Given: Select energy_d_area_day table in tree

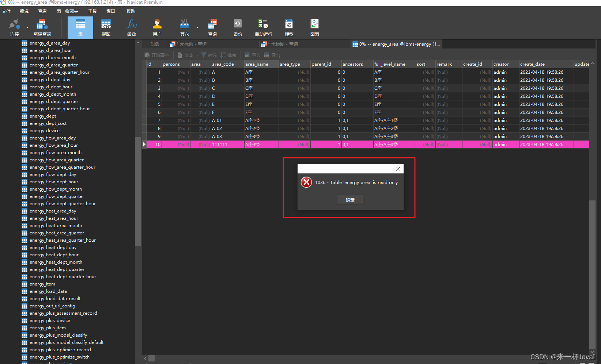Looking at the screenshot, I should click(x=50, y=43).
